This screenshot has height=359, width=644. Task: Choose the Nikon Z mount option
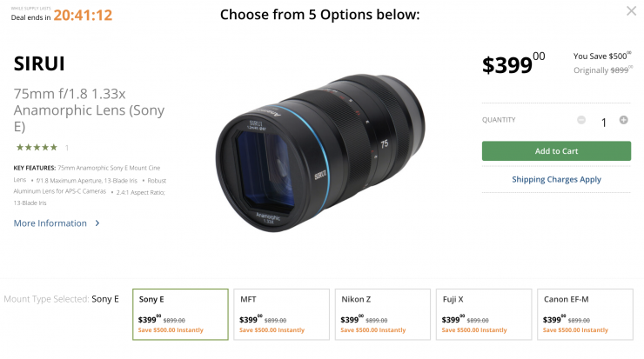click(x=382, y=314)
